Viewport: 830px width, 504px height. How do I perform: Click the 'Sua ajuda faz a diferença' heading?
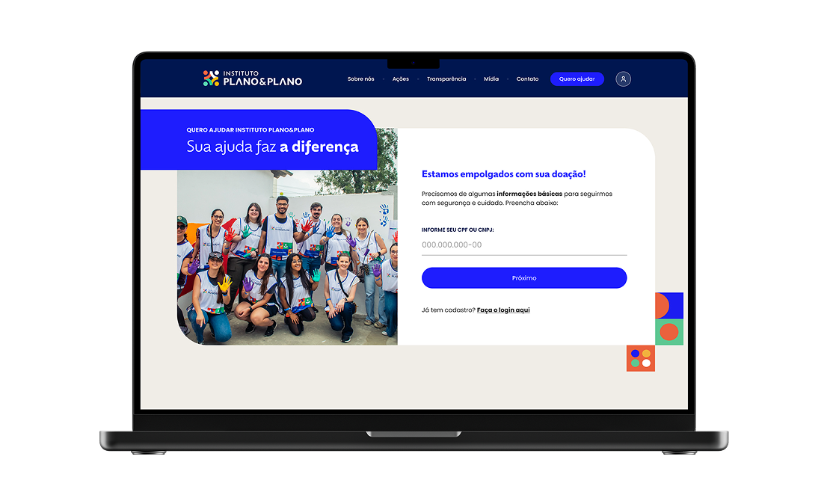click(x=272, y=147)
